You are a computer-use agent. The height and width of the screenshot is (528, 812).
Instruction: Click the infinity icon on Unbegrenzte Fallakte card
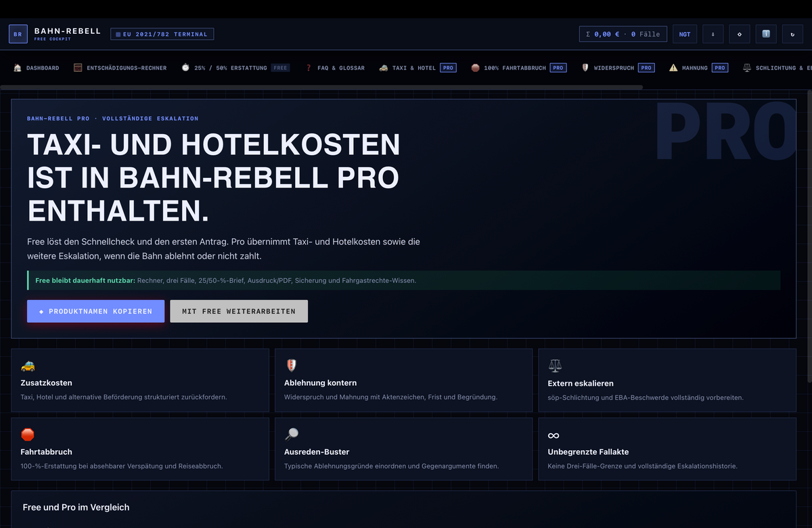(x=554, y=435)
